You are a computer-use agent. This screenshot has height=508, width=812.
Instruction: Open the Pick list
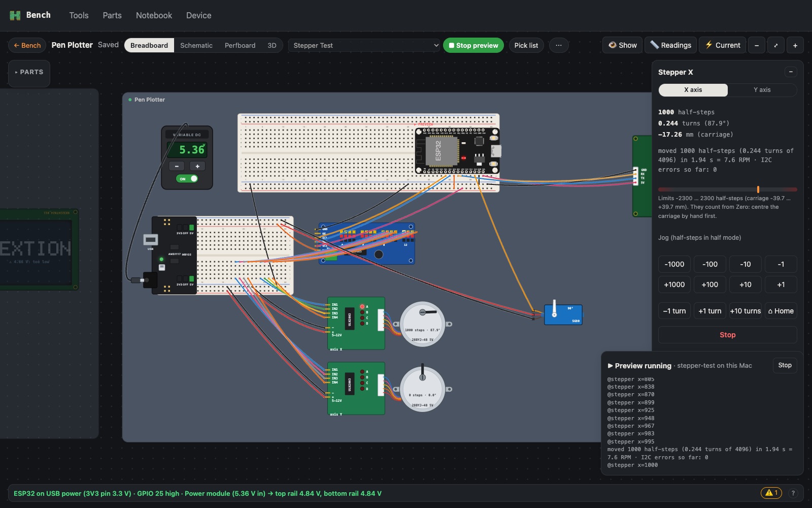click(x=526, y=45)
